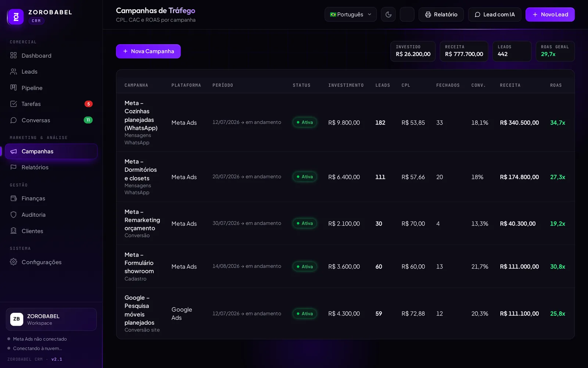Click the Clientes building icon
This screenshot has height=368, width=588.
pyautogui.click(x=14, y=231)
